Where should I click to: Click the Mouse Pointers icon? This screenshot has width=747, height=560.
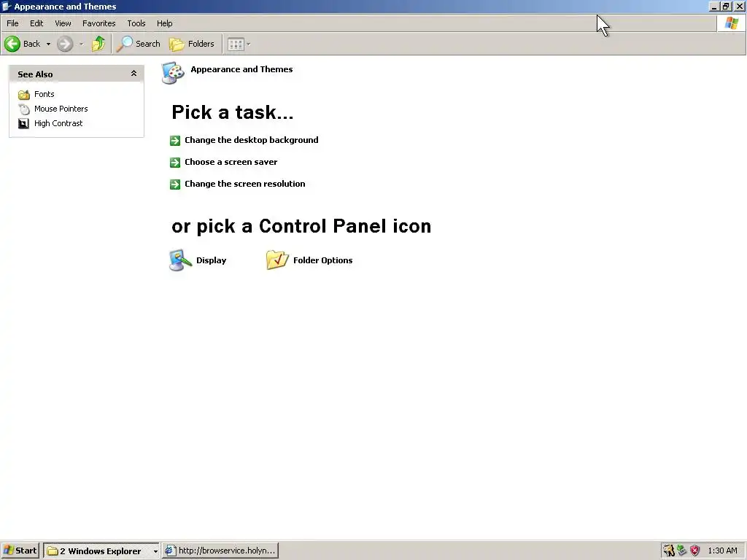[x=24, y=109]
